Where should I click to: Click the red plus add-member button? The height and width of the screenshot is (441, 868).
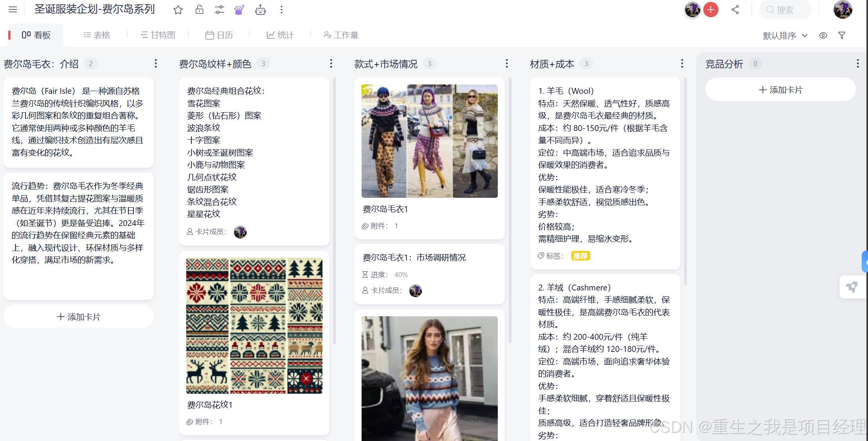(x=711, y=10)
